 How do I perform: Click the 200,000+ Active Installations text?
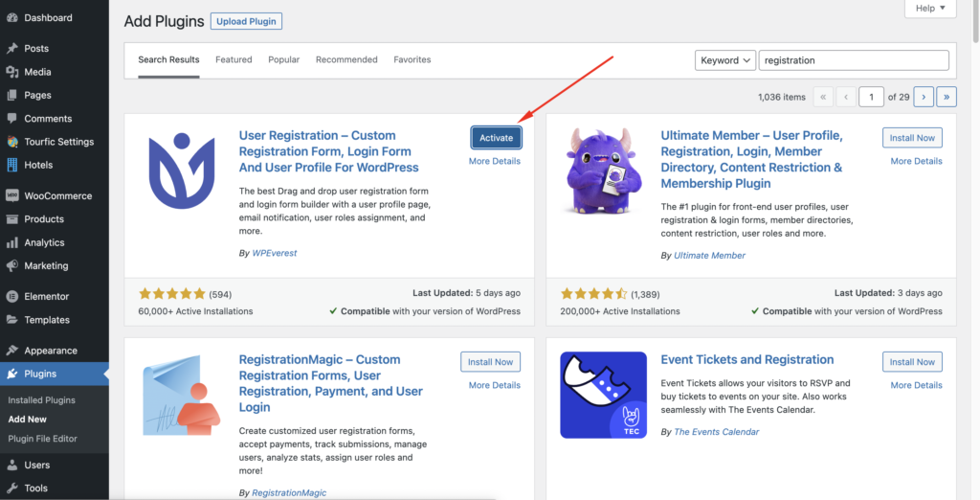pos(620,311)
